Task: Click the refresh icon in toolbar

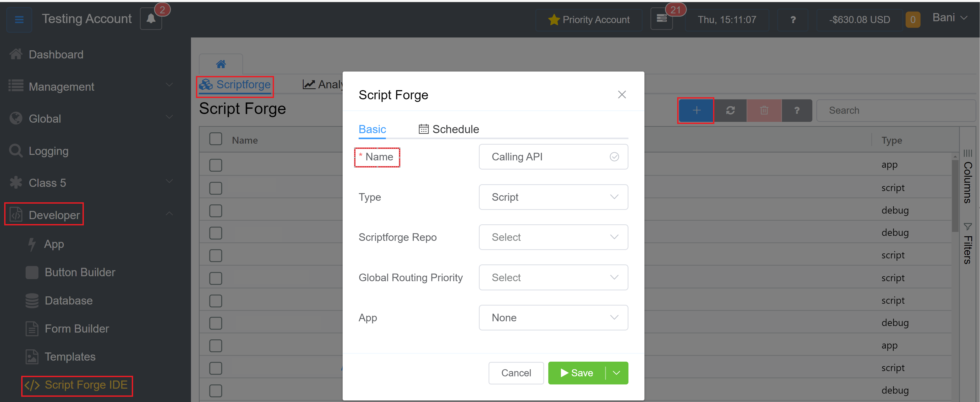Action: (730, 110)
